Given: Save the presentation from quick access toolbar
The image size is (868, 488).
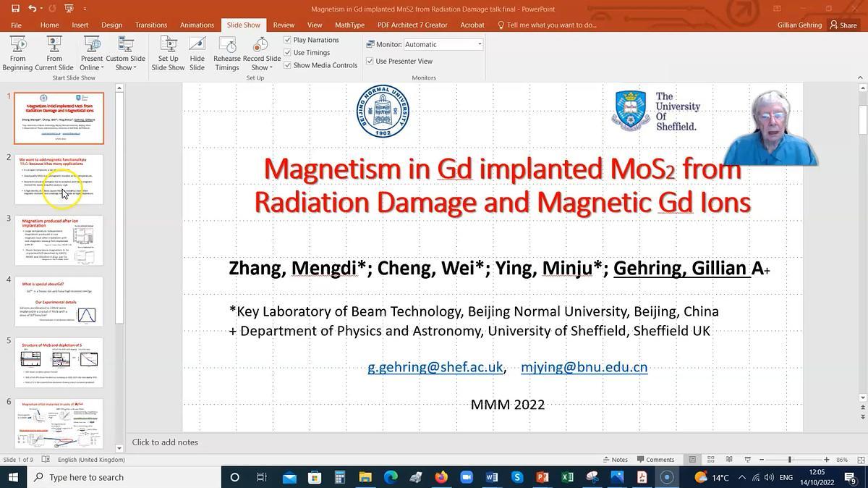Looking at the screenshot, I should [15, 9].
